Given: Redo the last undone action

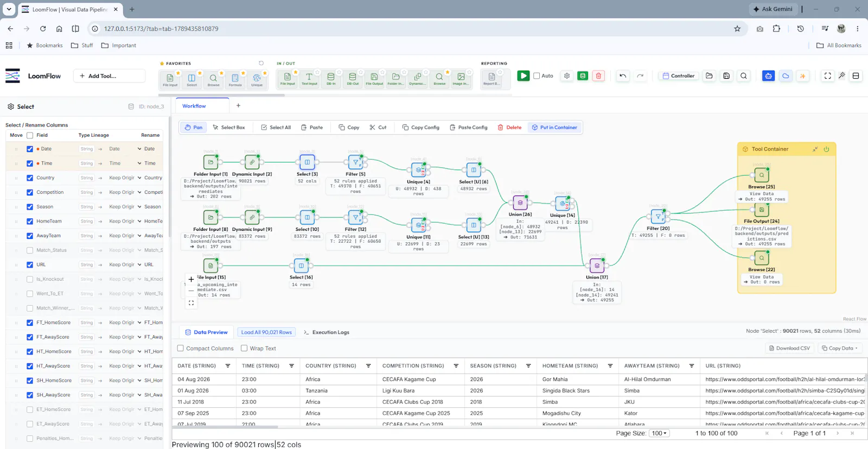Looking at the screenshot, I should pyautogui.click(x=640, y=76).
